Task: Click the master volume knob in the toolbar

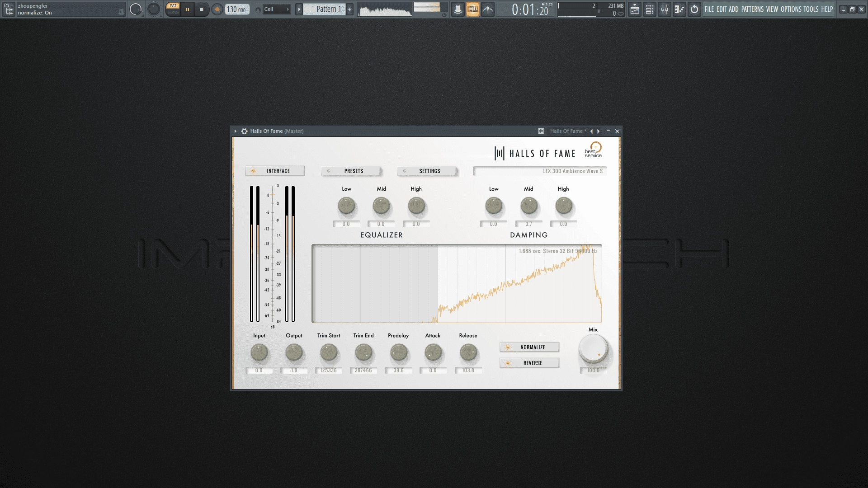Action: tap(136, 9)
